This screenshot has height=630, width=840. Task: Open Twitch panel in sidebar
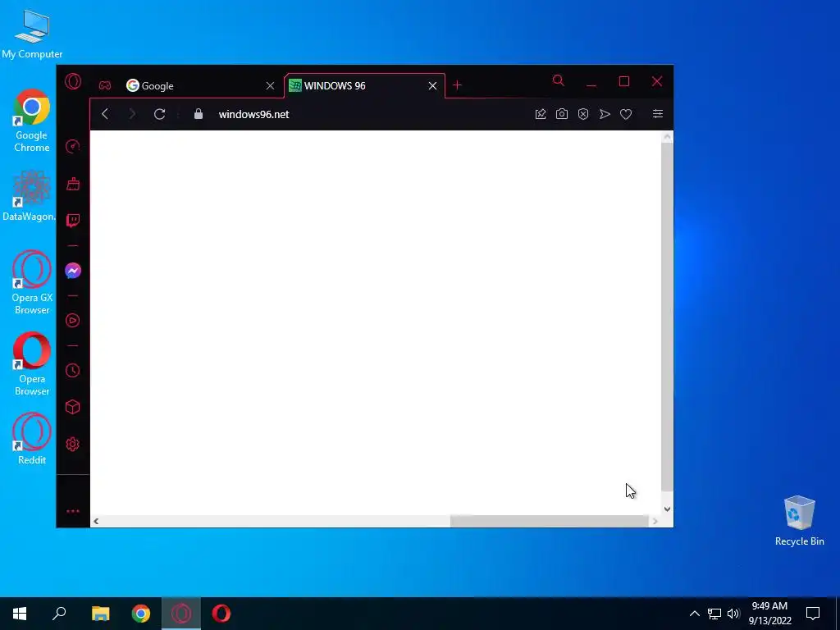pos(73,221)
